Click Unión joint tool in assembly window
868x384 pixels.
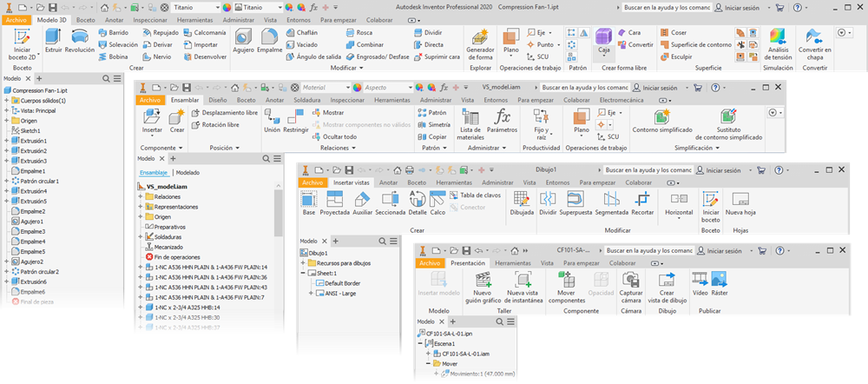272,122
